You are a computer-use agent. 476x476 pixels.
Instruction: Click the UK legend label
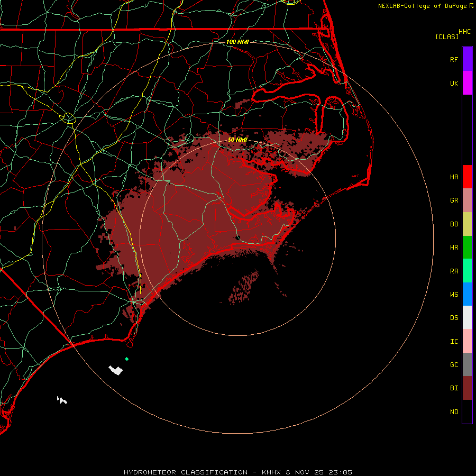pos(454,83)
